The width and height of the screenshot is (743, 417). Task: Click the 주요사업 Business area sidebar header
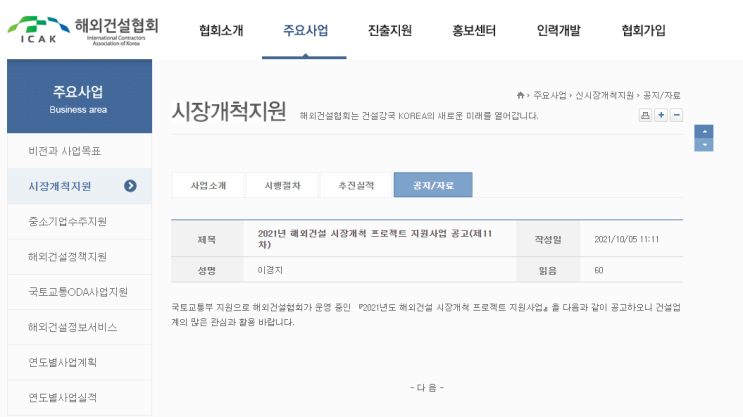(x=80, y=96)
